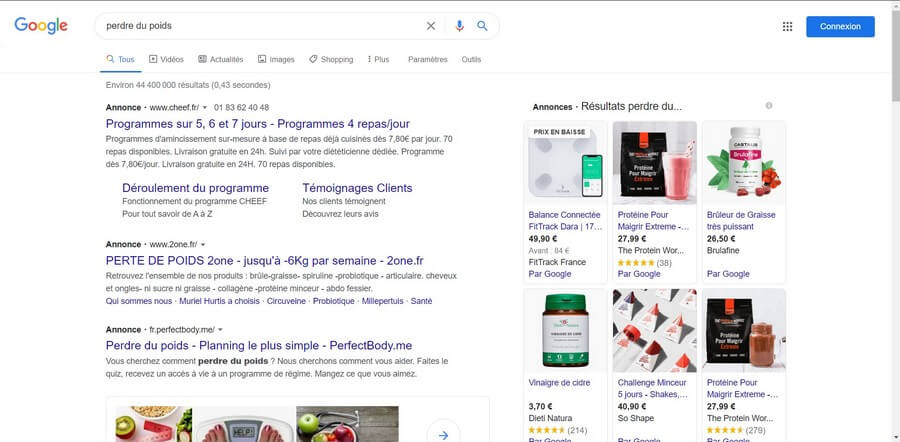Click the Brulafine bottle product image
Screen dimensions: 900x442
tap(744, 163)
